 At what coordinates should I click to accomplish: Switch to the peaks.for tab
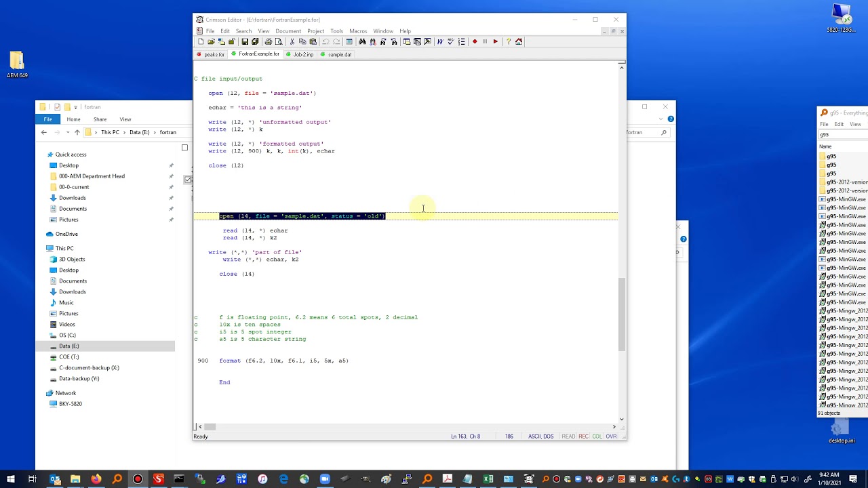tap(211, 54)
